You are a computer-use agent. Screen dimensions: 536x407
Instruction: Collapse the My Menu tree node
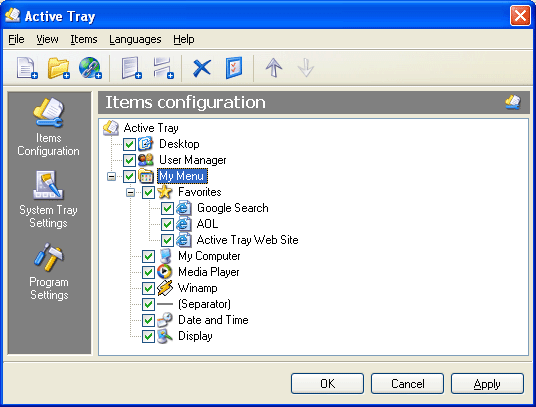(x=111, y=176)
